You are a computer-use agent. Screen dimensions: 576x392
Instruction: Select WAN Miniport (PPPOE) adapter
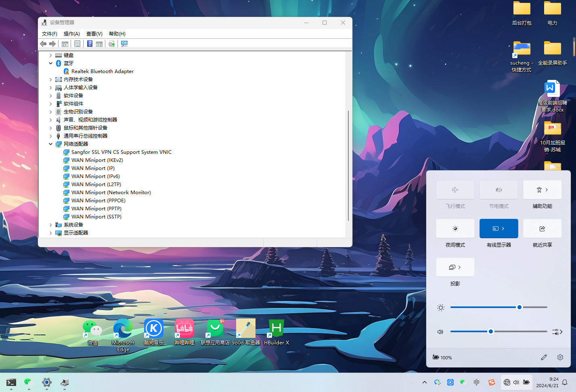(98, 201)
